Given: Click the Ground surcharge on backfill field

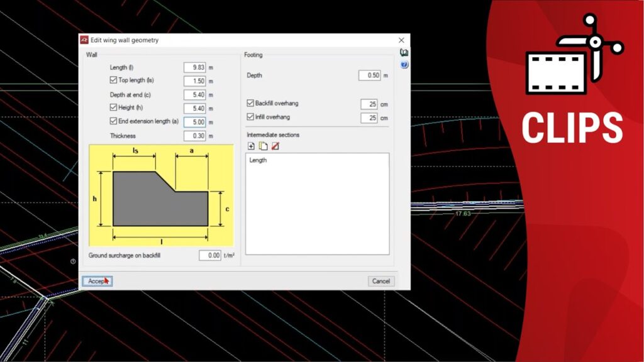Looking at the screenshot, I should click(x=210, y=256).
